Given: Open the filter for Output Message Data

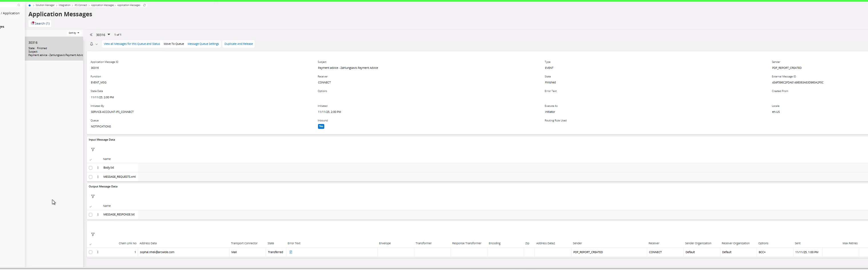Looking at the screenshot, I should (x=93, y=197).
